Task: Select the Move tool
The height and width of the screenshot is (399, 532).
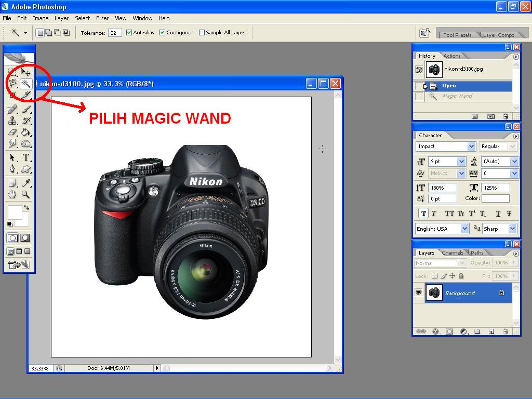Action: tap(26, 72)
